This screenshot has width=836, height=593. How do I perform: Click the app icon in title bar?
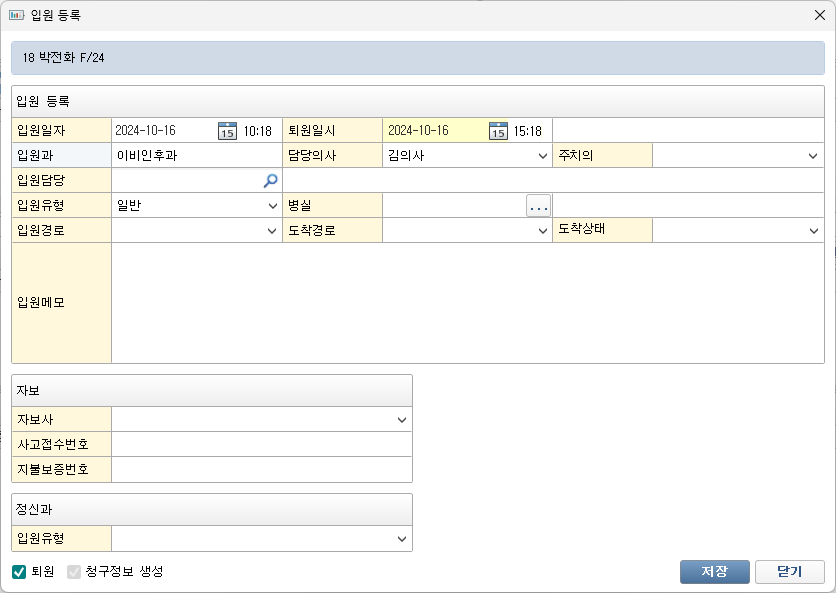16,15
